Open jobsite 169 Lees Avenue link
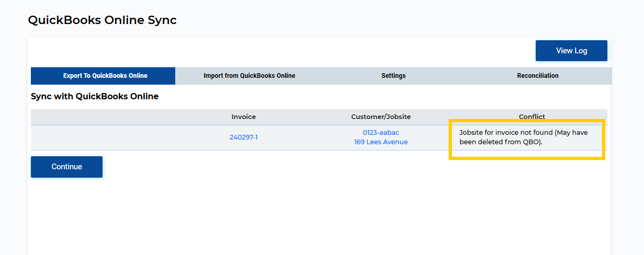 (x=381, y=142)
